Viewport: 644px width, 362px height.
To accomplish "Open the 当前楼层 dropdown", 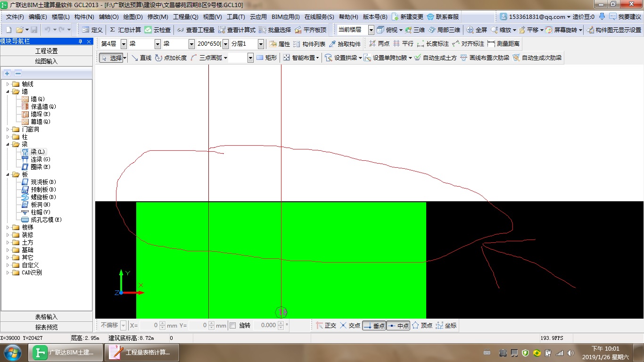I will [x=371, y=30].
